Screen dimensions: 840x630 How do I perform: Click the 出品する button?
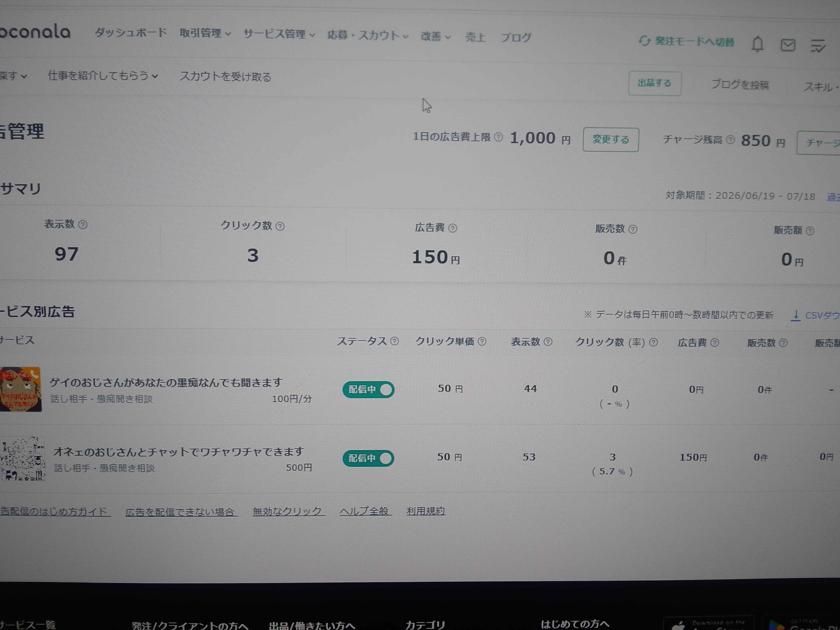(655, 84)
